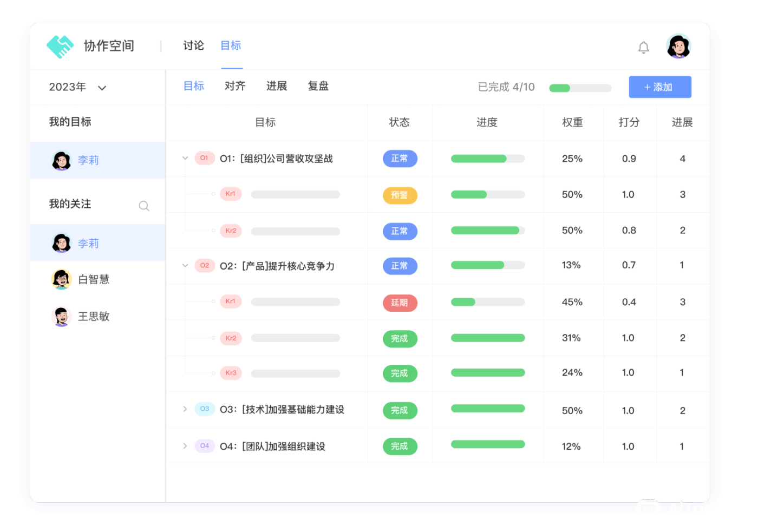Open the 复盘 tab
This screenshot has height=532, width=758.
coord(318,86)
